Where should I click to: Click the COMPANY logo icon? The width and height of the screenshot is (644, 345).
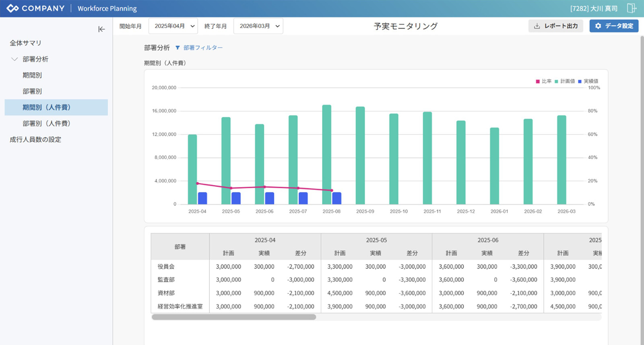(x=12, y=8)
